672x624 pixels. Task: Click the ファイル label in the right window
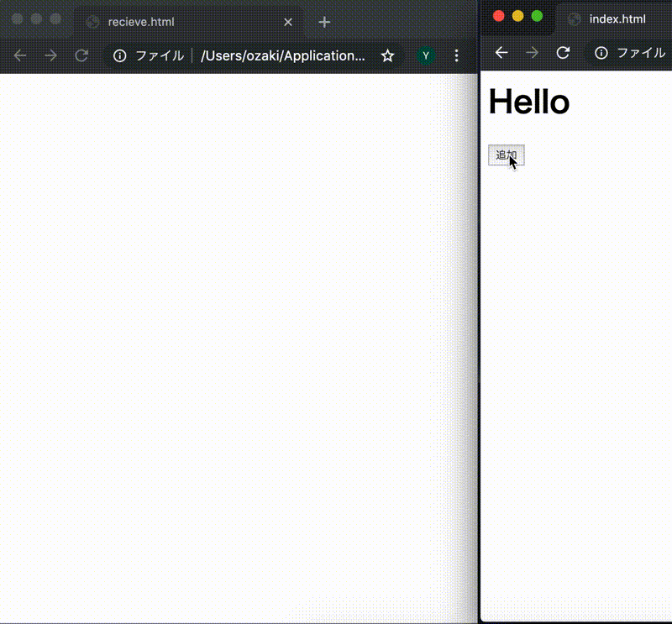click(x=642, y=53)
